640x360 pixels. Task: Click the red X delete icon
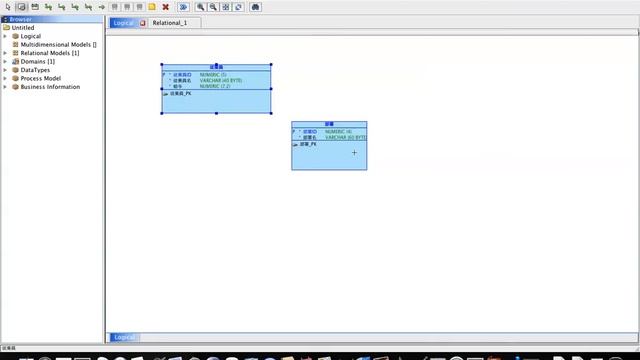(165, 7)
